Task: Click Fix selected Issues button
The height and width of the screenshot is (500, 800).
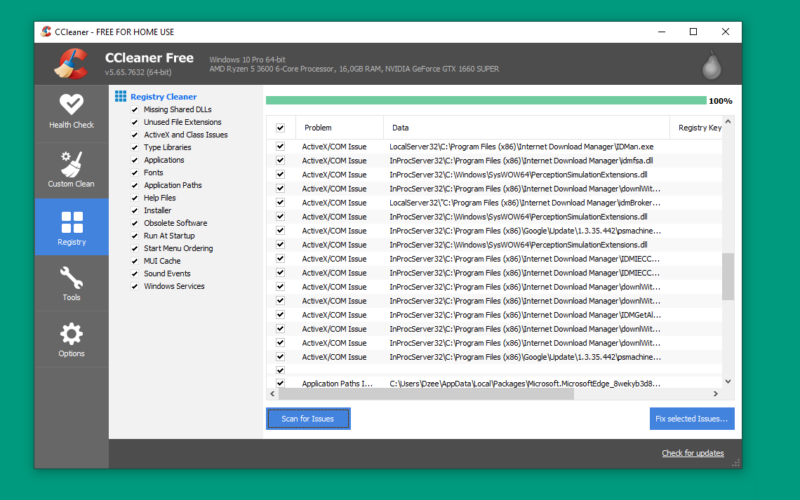Action: pyautogui.click(x=692, y=418)
